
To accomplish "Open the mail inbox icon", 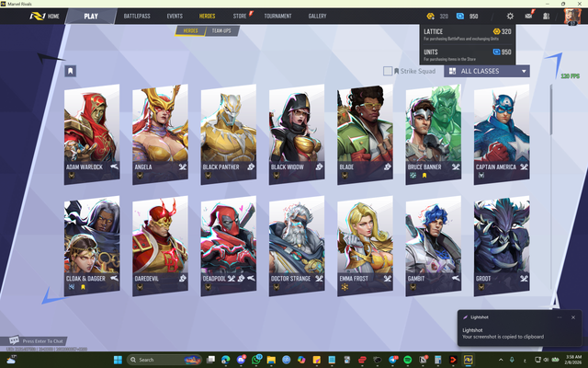I will [528, 16].
